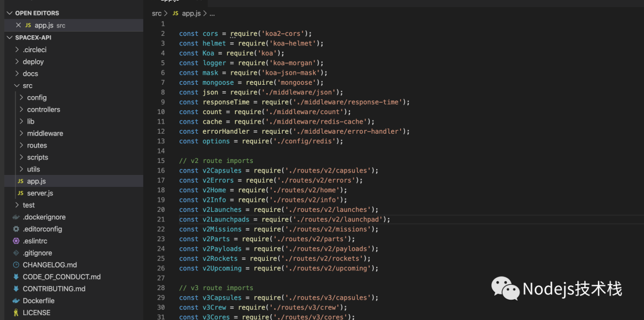Click the JS icon beside tree app.js
The height and width of the screenshot is (320, 644).
20,181
